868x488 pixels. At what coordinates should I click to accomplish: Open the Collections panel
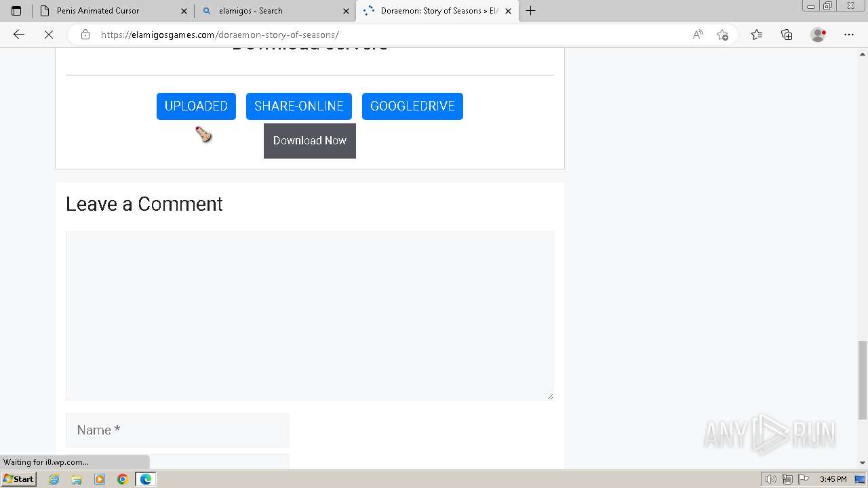[787, 35]
